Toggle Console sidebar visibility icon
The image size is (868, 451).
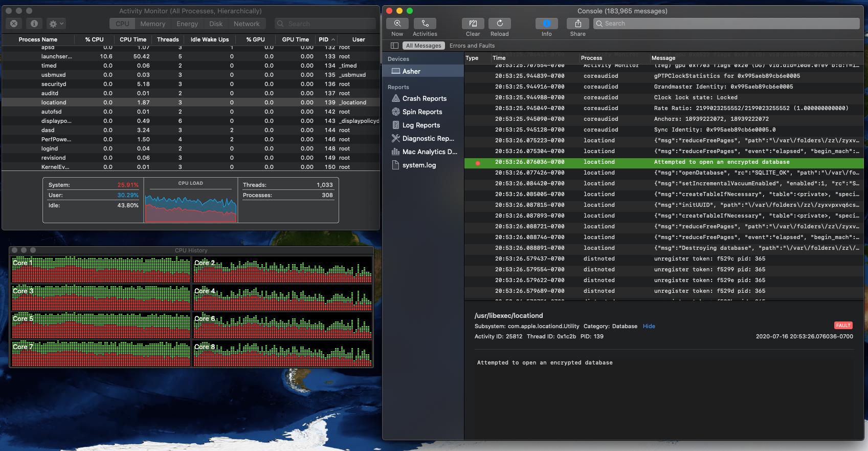pos(394,46)
